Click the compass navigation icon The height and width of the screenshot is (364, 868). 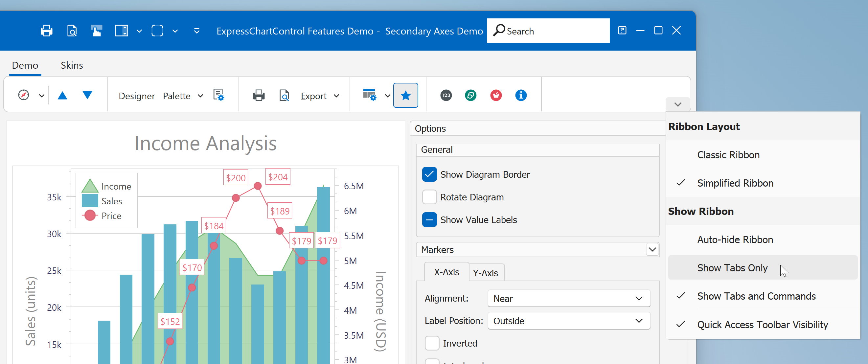click(24, 95)
